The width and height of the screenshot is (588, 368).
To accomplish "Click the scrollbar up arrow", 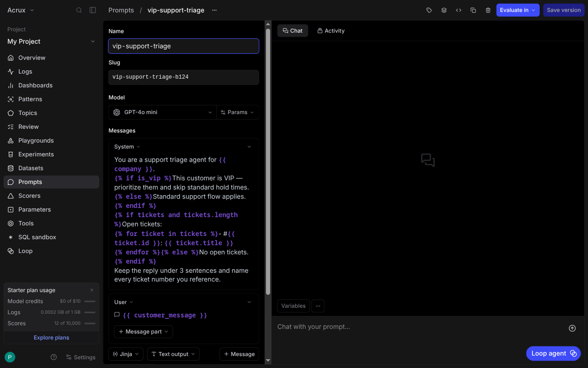I will [x=268, y=23].
